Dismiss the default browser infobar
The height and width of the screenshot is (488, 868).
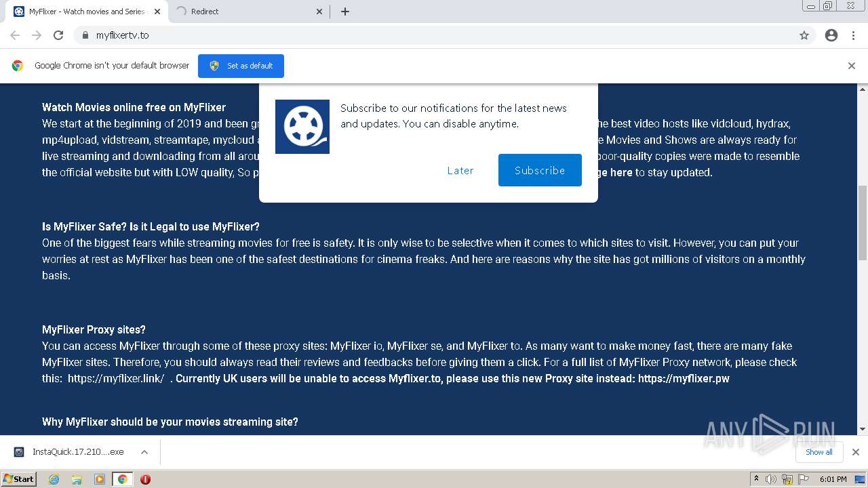click(852, 66)
